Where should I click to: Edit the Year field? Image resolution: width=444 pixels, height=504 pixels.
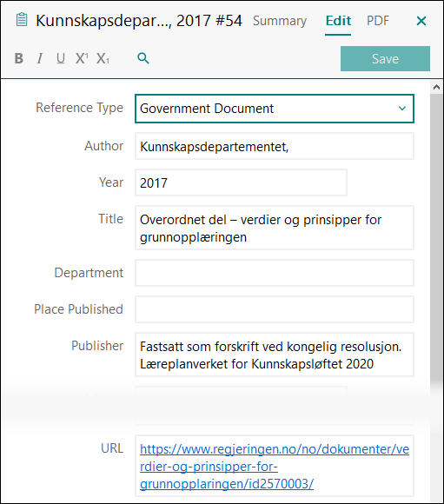point(241,182)
